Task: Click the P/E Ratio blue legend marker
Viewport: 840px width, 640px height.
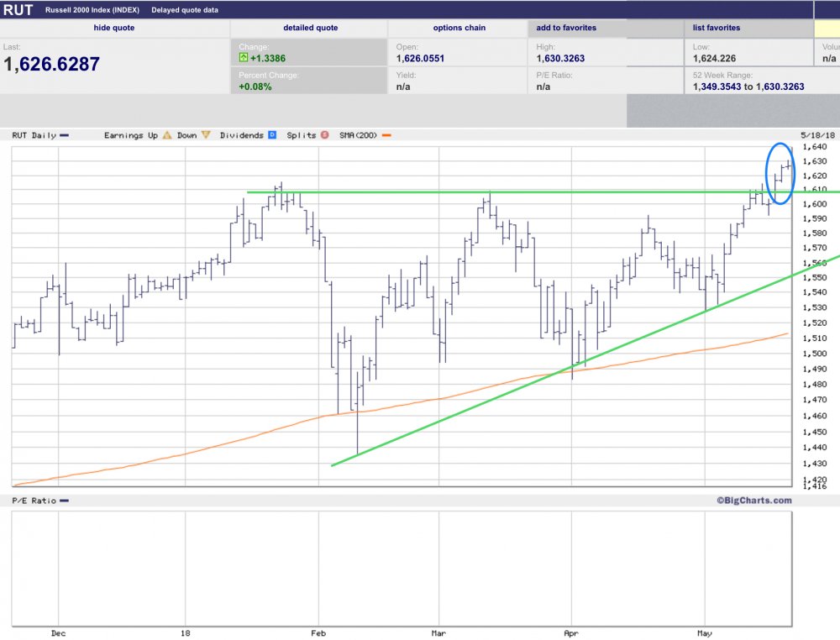Action: [x=65, y=501]
